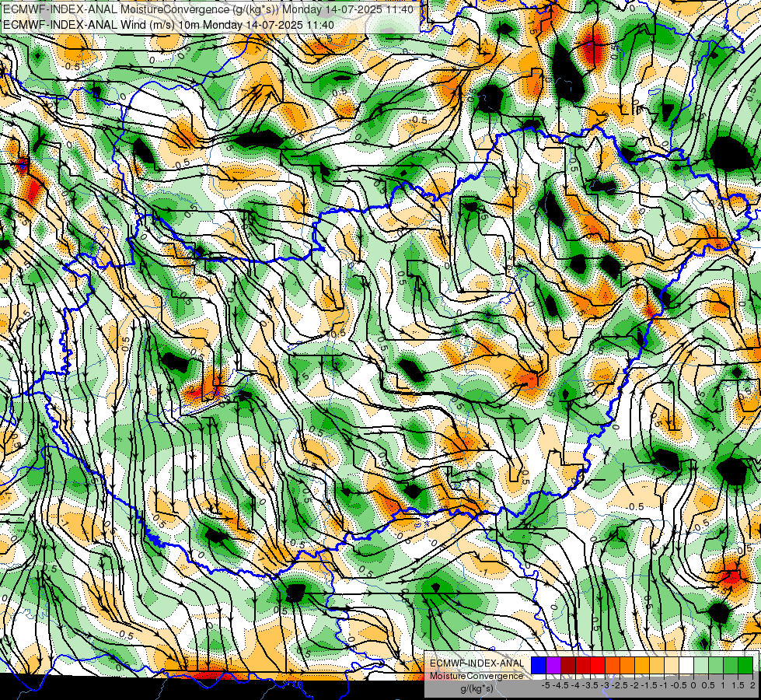The width and height of the screenshot is (761, 700).
Task: Select the -1 legend tick value
Action: (x=664, y=685)
